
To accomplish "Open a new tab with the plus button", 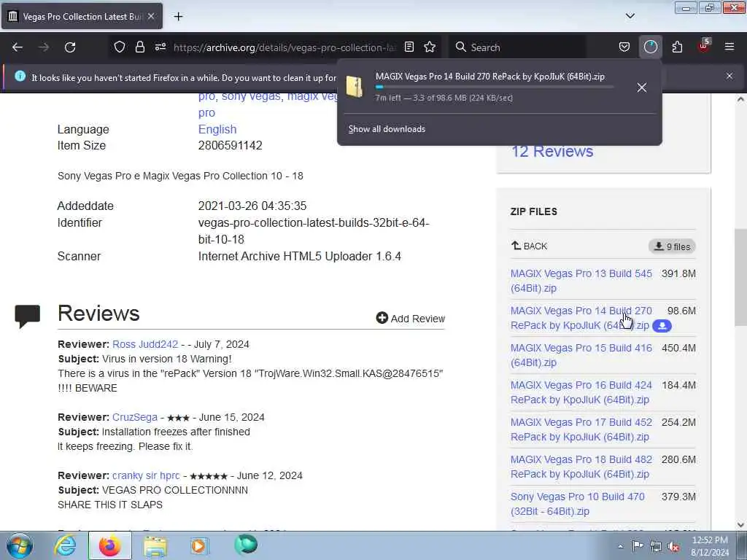I will [178, 17].
